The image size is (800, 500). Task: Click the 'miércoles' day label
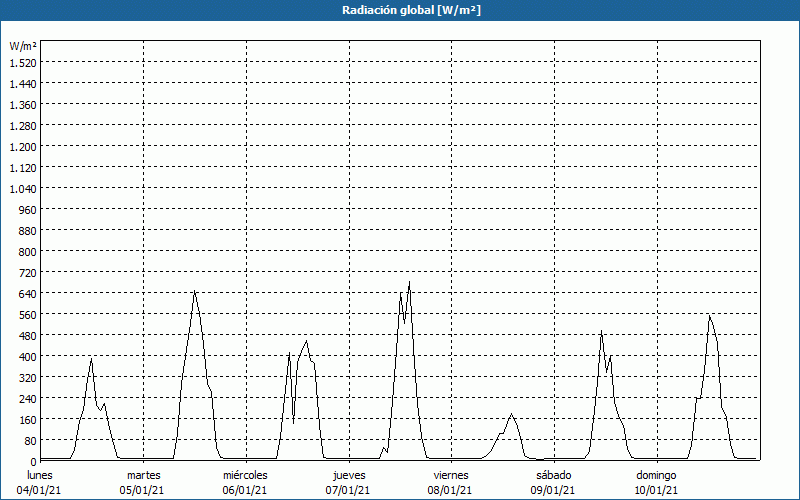[245, 475]
